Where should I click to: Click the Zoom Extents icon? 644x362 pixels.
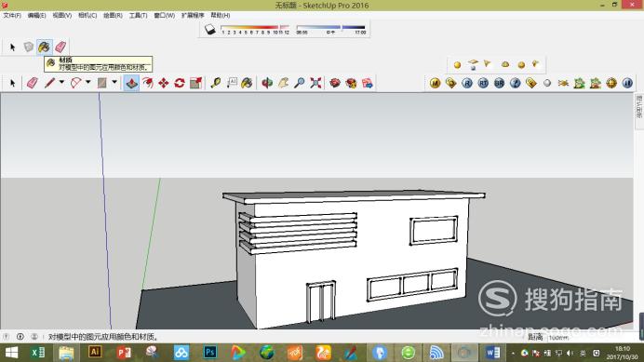click(x=315, y=83)
